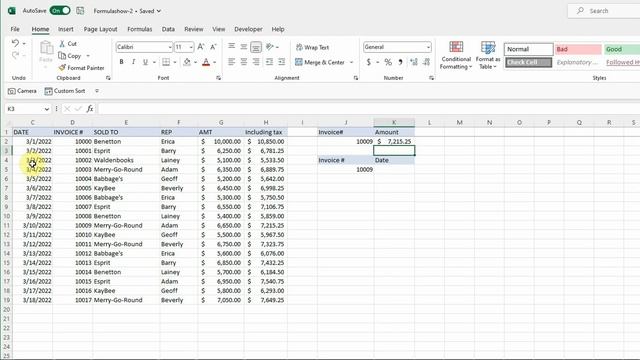Image resolution: width=640 pixels, height=360 pixels.
Task: Click the Undo arrow icon
Action: [x=15, y=43]
